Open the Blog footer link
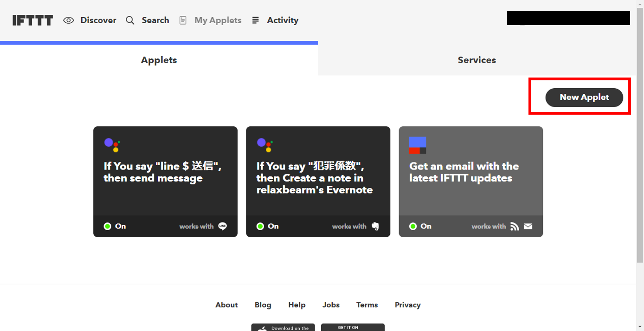The width and height of the screenshot is (644, 331). (x=263, y=305)
